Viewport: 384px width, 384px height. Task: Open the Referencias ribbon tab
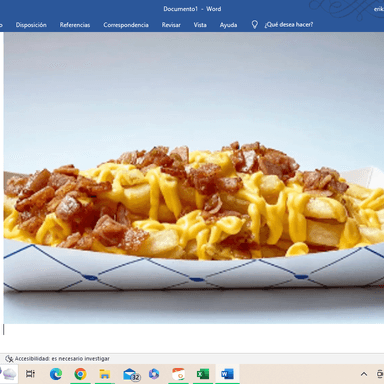[75, 25]
